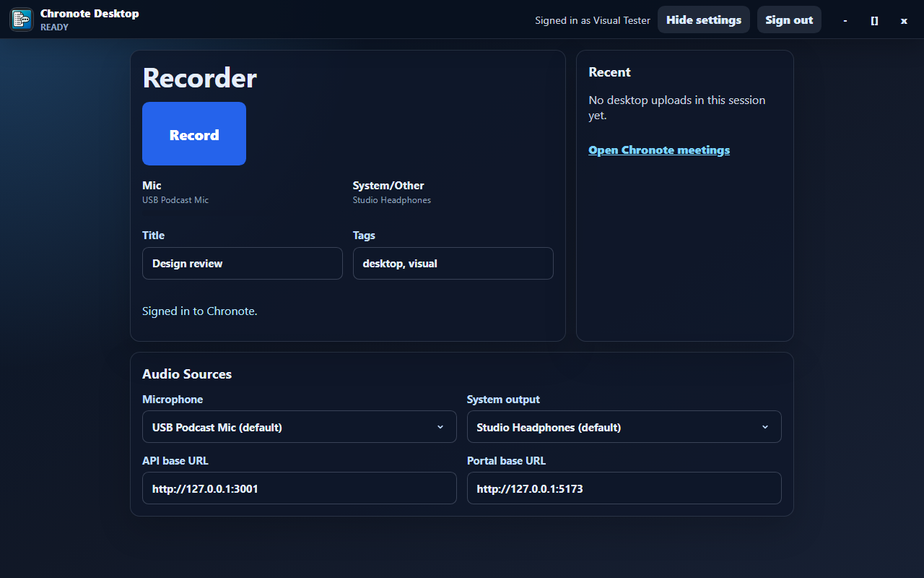The width and height of the screenshot is (924, 578).
Task: Select 'Studio Headphones' label under System/Other
Action: (392, 200)
